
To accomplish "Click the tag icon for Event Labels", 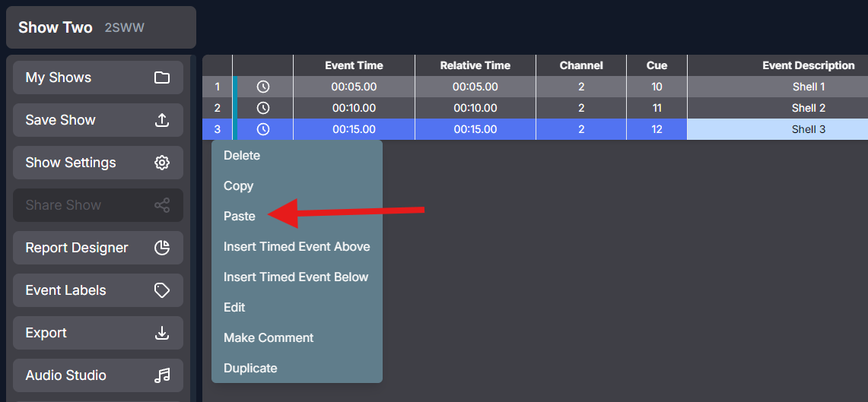I will (161, 290).
